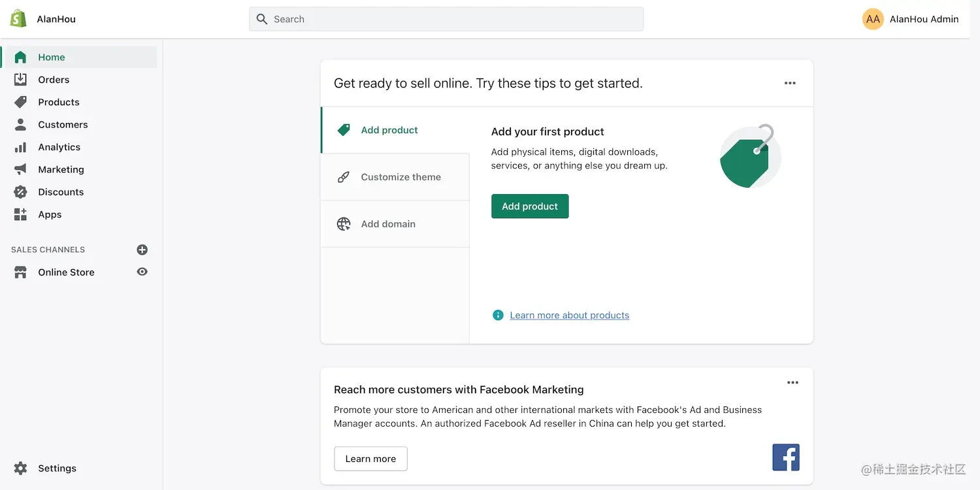View Analytics from the sidebar
The image size is (980, 490).
pyautogui.click(x=59, y=147)
